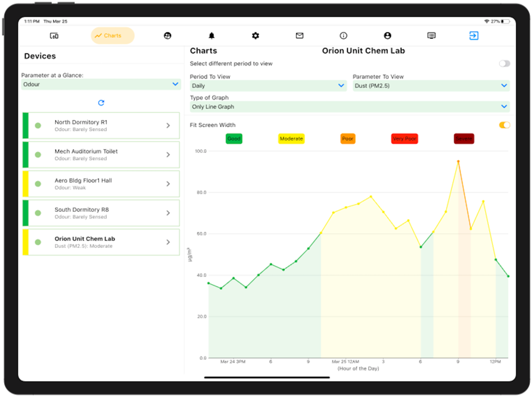Open the globe map icon
The height and width of the screenshot is (399, 532).
[167, 36]
